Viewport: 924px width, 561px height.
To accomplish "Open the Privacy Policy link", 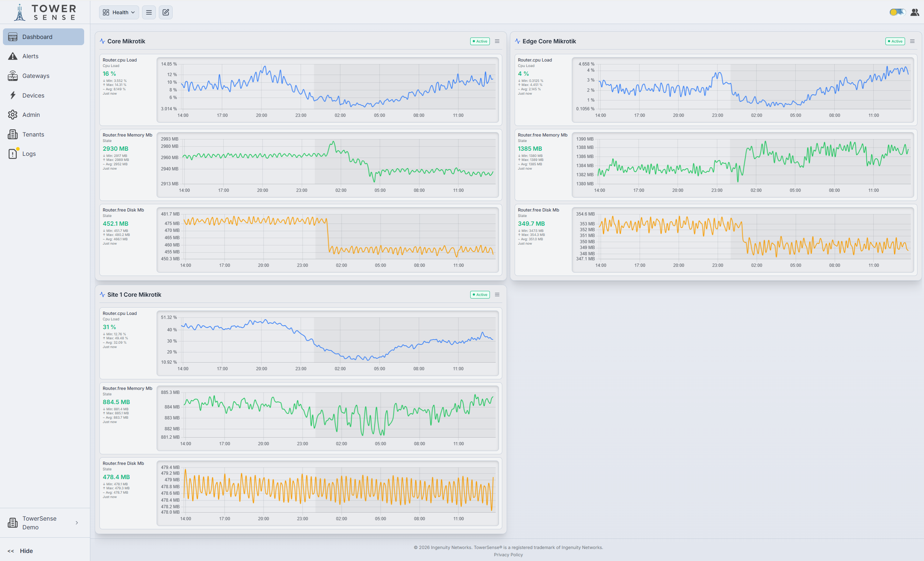I will 508,555.
